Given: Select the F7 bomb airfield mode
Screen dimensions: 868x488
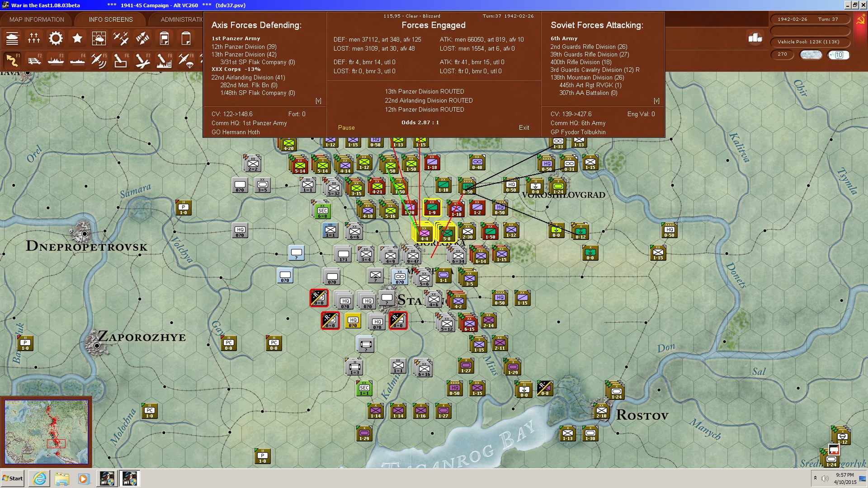Looking at the screenshot, I should [142, 60].
